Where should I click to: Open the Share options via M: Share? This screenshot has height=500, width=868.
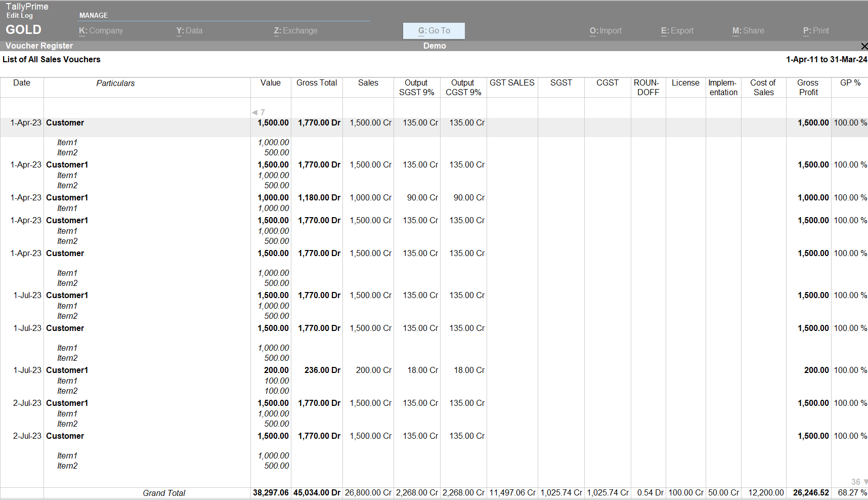coord(748,30)
